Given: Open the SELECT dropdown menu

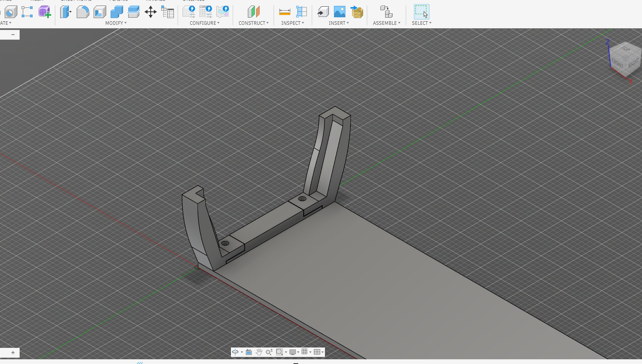Looking at the screenshot, I should pos(422,23).
